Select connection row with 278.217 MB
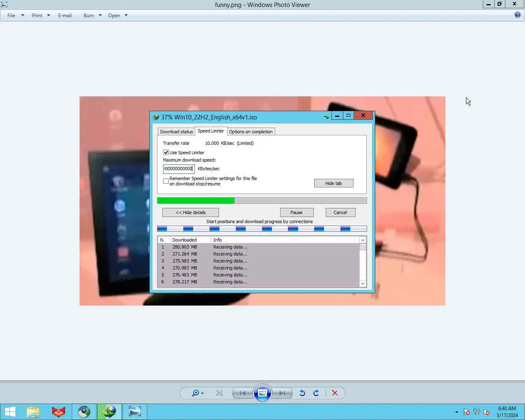 (258, 282)
